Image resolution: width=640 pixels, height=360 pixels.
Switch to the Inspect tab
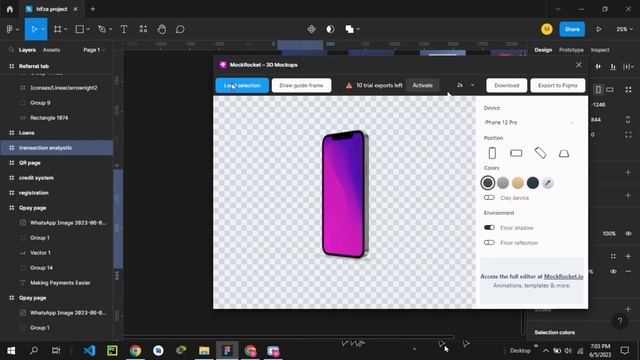(x=600, y=50)
